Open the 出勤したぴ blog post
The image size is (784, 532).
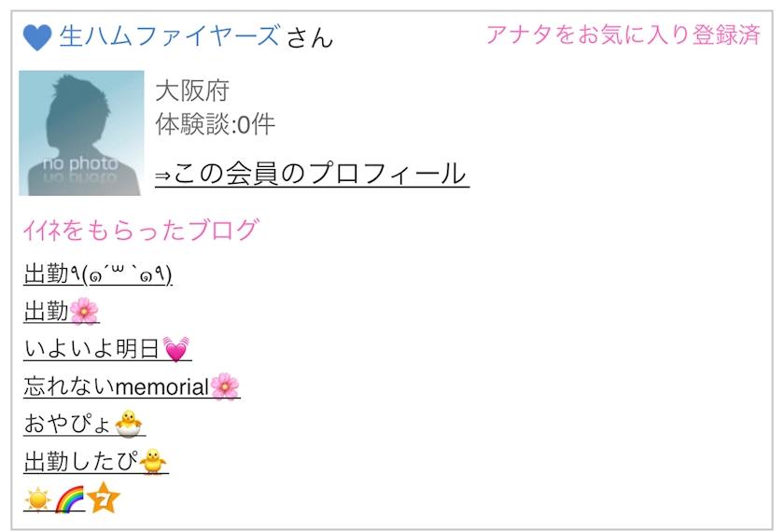tap(96, 461)
